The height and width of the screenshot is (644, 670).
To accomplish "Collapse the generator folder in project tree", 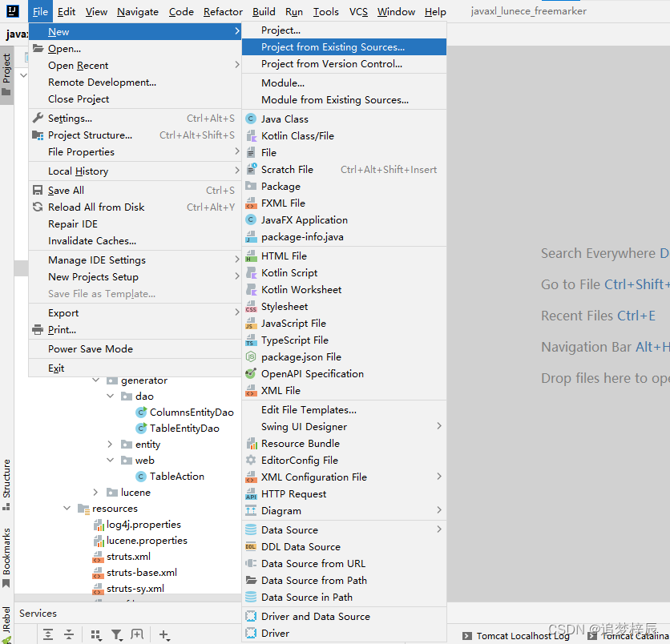I will 96,380.
